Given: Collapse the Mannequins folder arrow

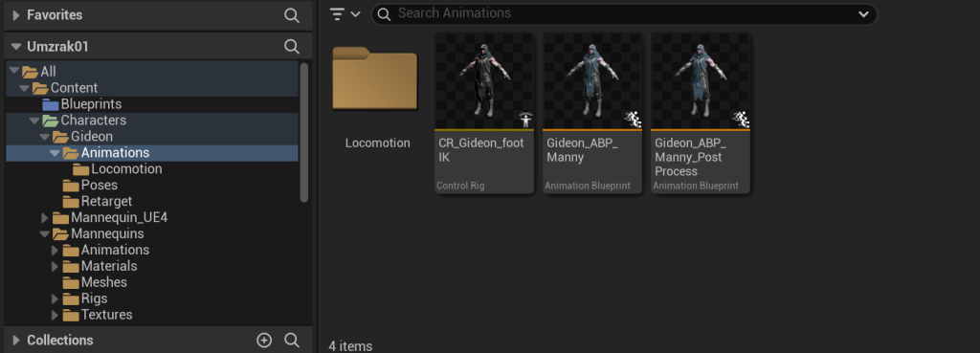Looking at the screenshot, I should pyautogui.click(x=44, y=233).
